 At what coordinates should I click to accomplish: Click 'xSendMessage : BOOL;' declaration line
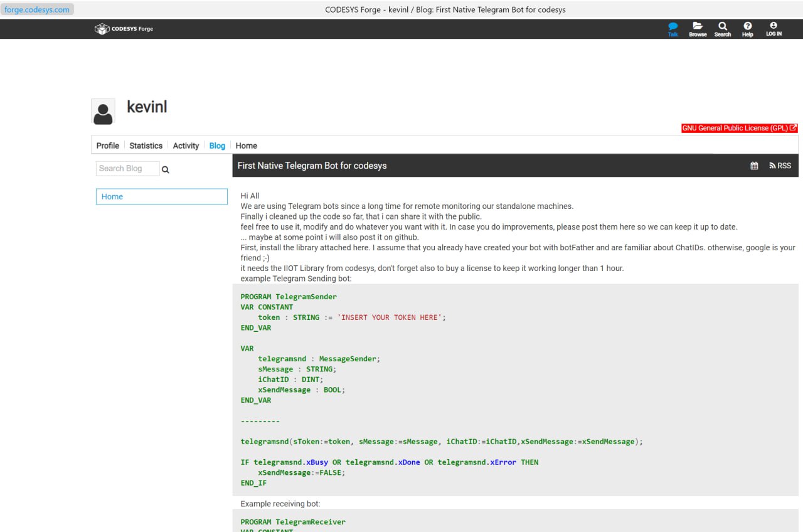(302, 390)
